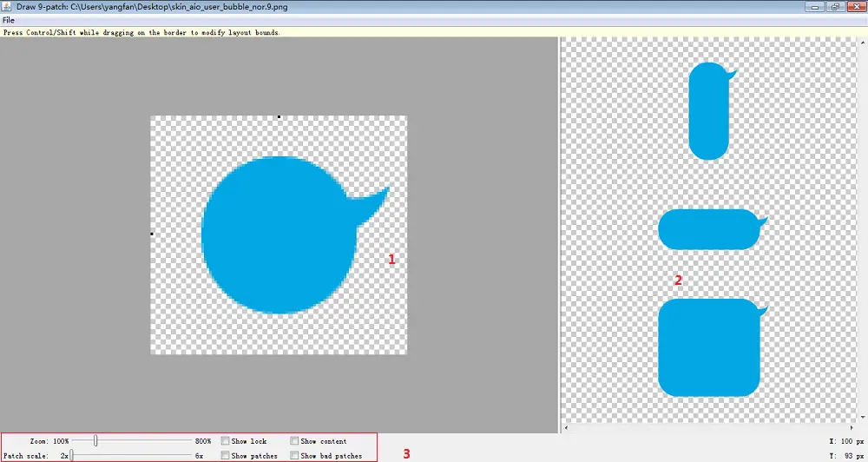Click the vertically stretched bubble preview
868x462 pixels.
(711, 111)
